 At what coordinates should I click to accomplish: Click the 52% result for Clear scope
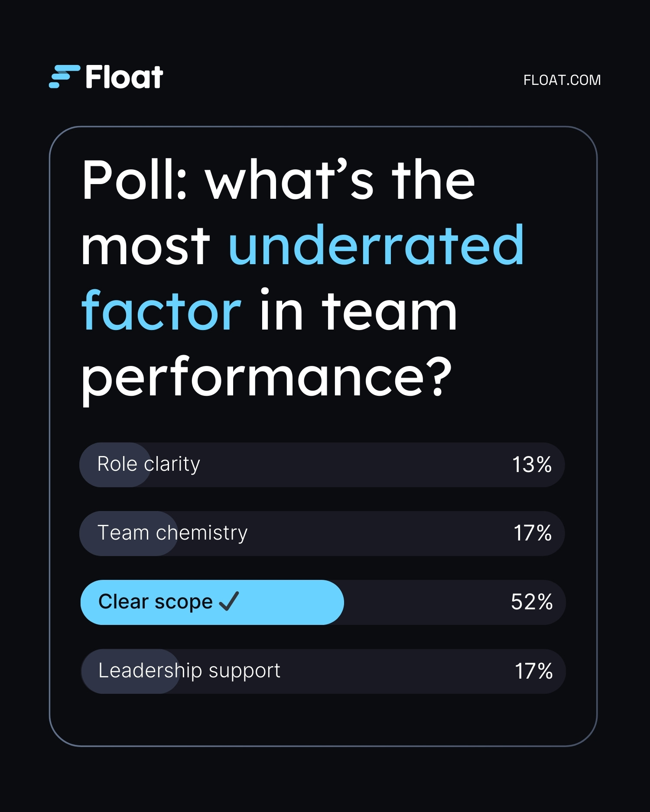532,602
